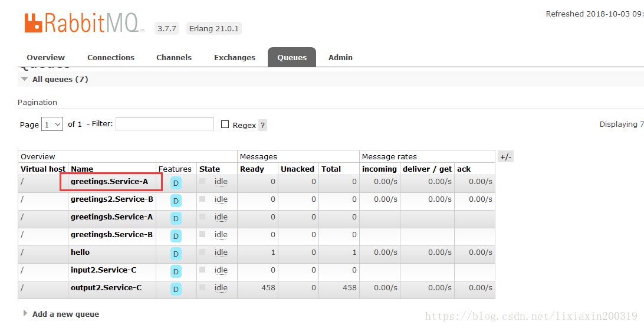Open the greetings.Service-A queue
The height and width of the screenshot is (328, 644).
109,181
